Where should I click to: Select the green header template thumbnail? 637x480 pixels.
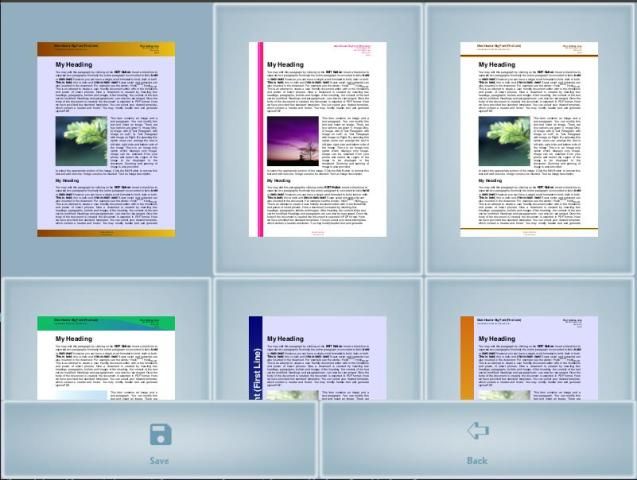tap(106, 357)
